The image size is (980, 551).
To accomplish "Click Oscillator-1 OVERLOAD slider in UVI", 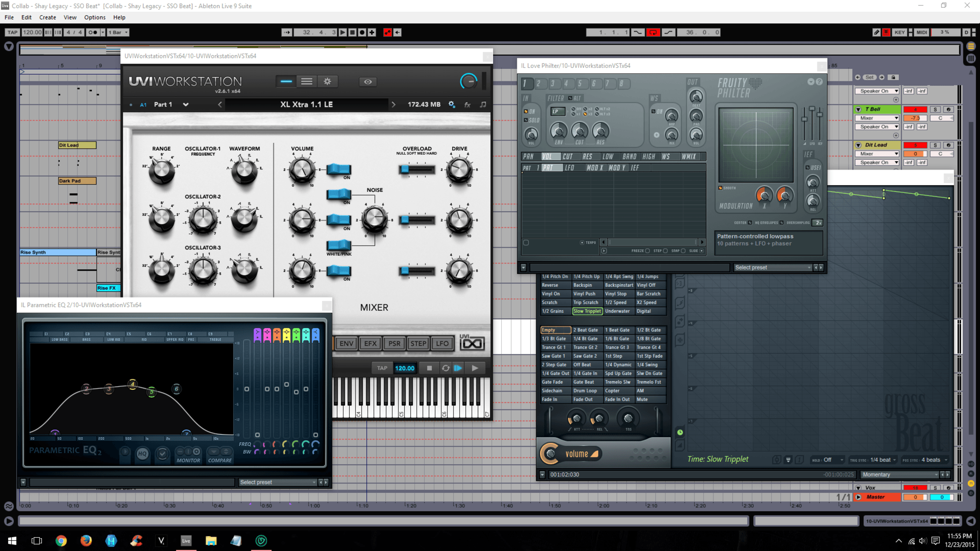I will click(x=417, y=169).
